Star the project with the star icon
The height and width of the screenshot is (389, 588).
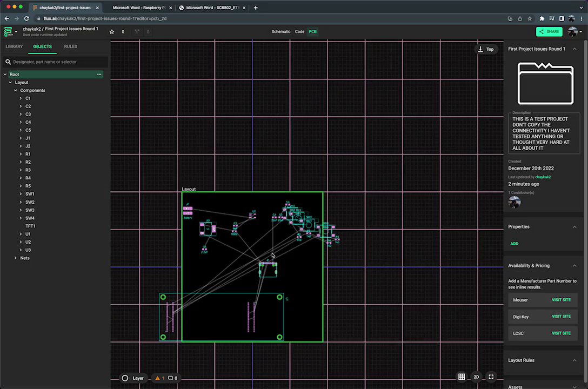(x=112, y=32)
